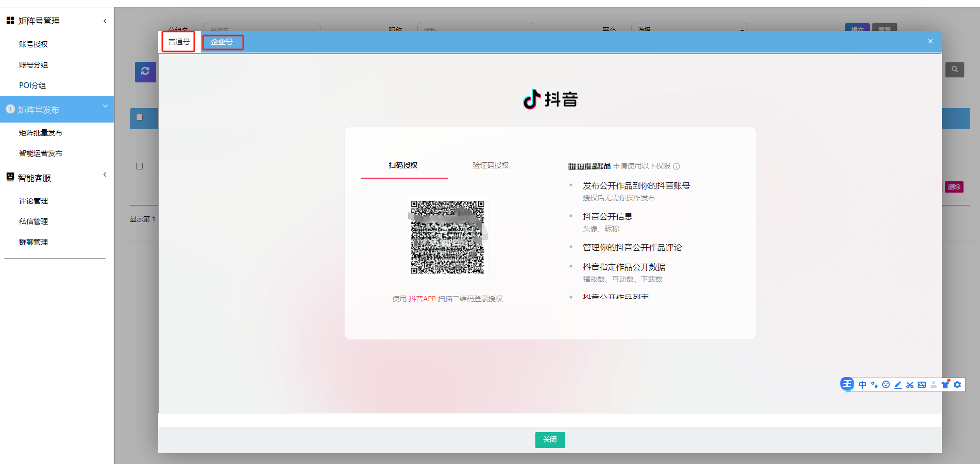The height and width of the screenshot is (464, 980).
Task: Open 私信管理 in sidebar
Action: tap(33, 221)
